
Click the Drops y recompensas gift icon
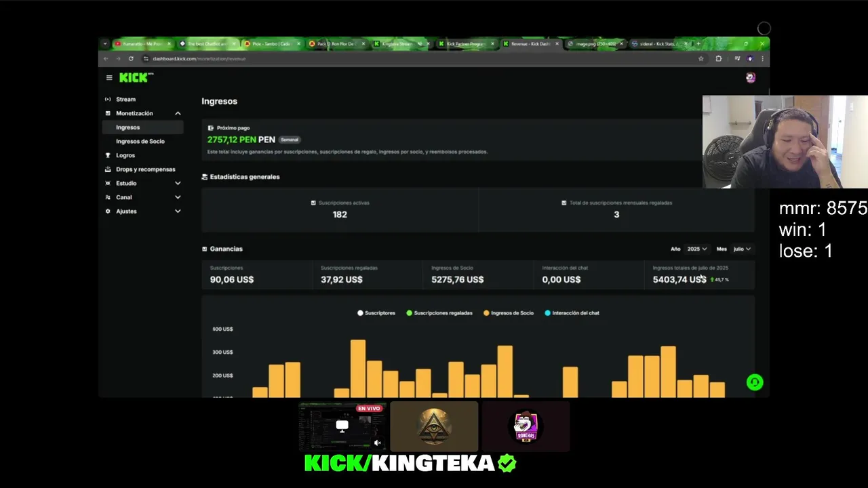[108, 169]
